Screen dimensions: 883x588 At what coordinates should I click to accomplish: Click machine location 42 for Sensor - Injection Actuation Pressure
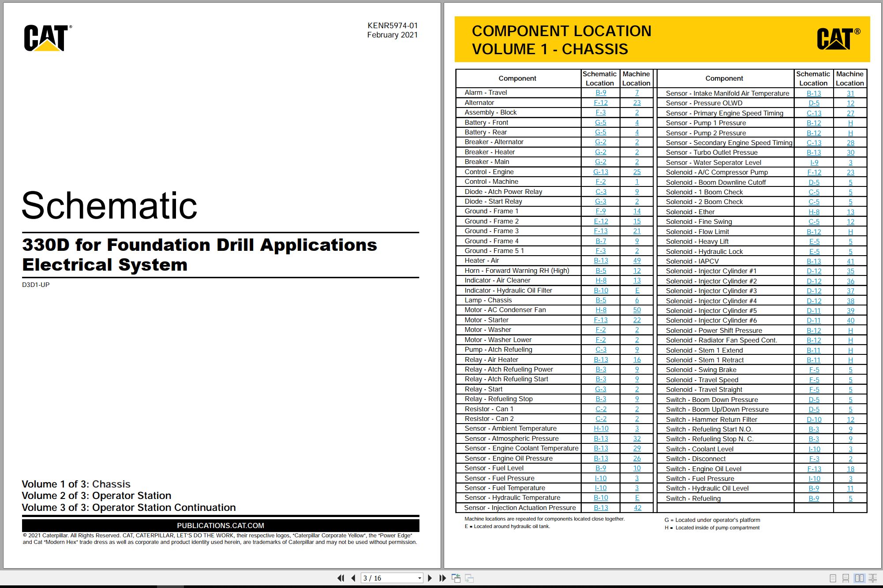[x=637, y=508]
